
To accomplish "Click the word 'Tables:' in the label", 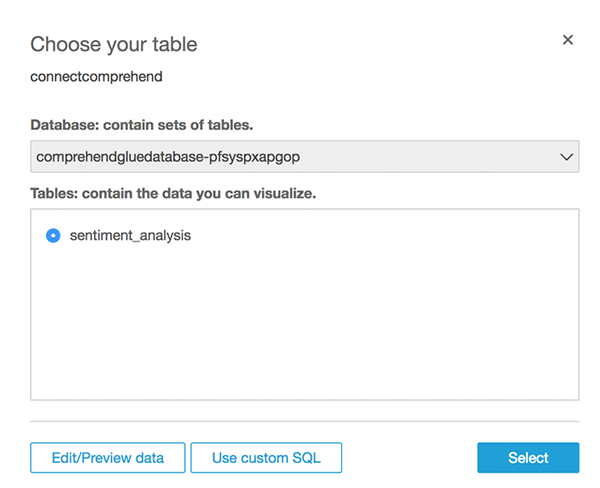I will [56, 193].
